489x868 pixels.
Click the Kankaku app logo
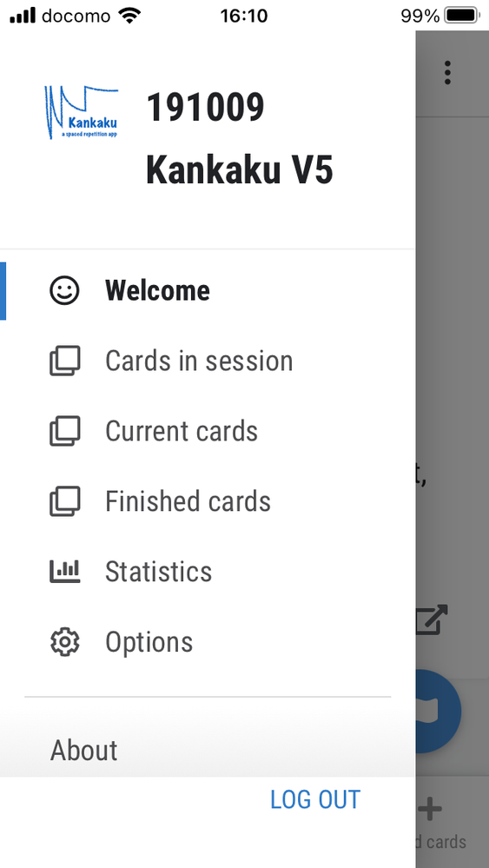click(82, 112)
